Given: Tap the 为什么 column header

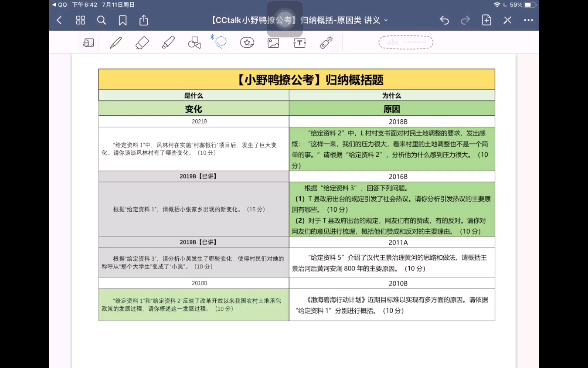Looking at the screenshot, I should pos(392,96).
